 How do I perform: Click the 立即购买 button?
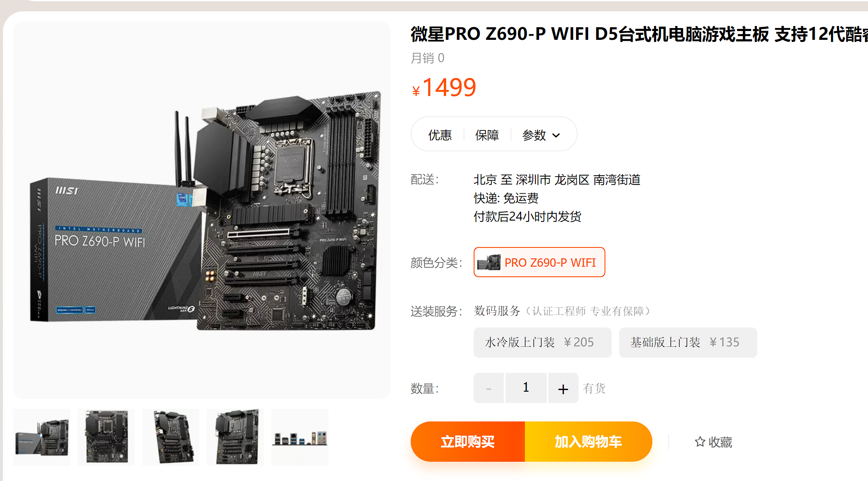(x=468, y=442)
